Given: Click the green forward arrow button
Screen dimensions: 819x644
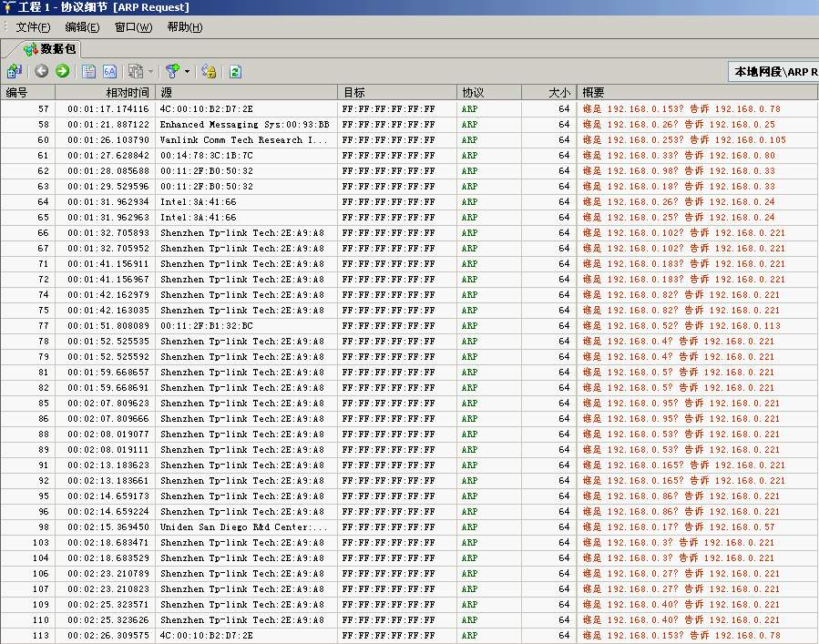Looking at the screenshot, I should coord(62,71).
